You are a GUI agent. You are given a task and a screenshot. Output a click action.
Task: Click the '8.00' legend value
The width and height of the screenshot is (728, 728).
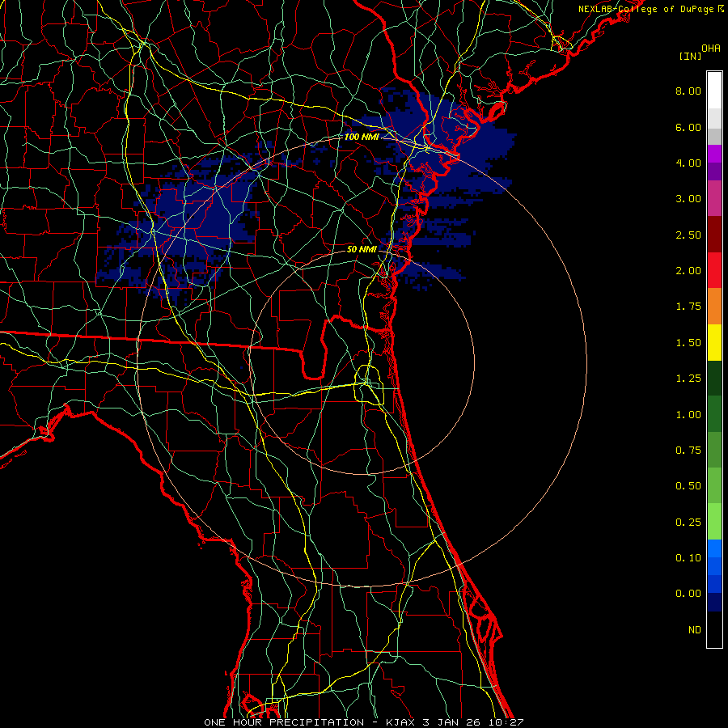coord(688,91)
